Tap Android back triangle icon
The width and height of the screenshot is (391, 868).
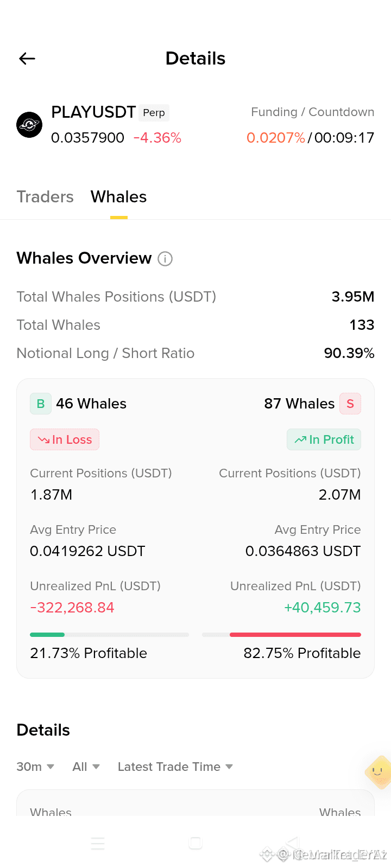[x=293, y=843]
